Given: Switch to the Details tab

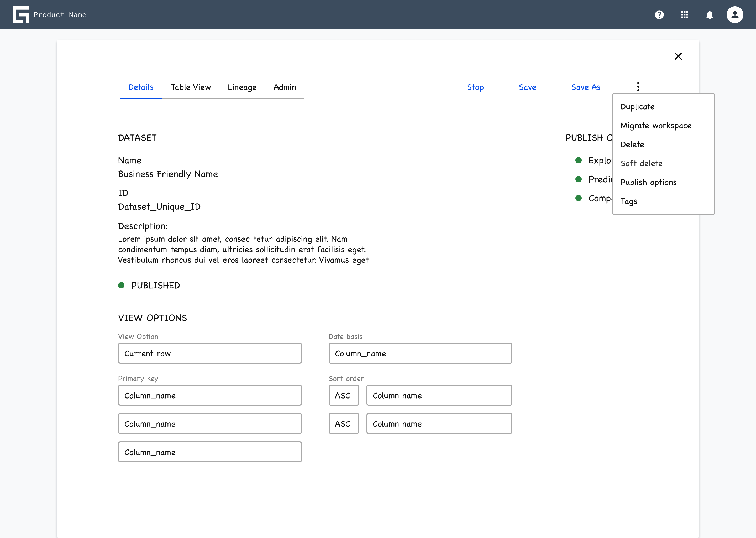Looking at the screenshot, I should 141,87.
